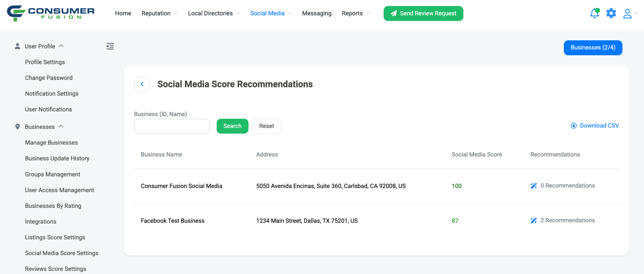This screenshot has height=274, width=644.
Task: Open Profile Settings in sidebar
Action: tap(45, 62)
